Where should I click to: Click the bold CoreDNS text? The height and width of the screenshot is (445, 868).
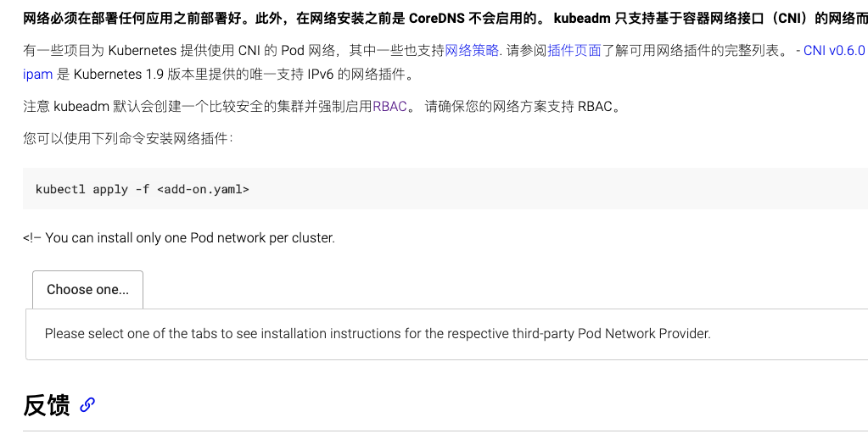[437, 19]
